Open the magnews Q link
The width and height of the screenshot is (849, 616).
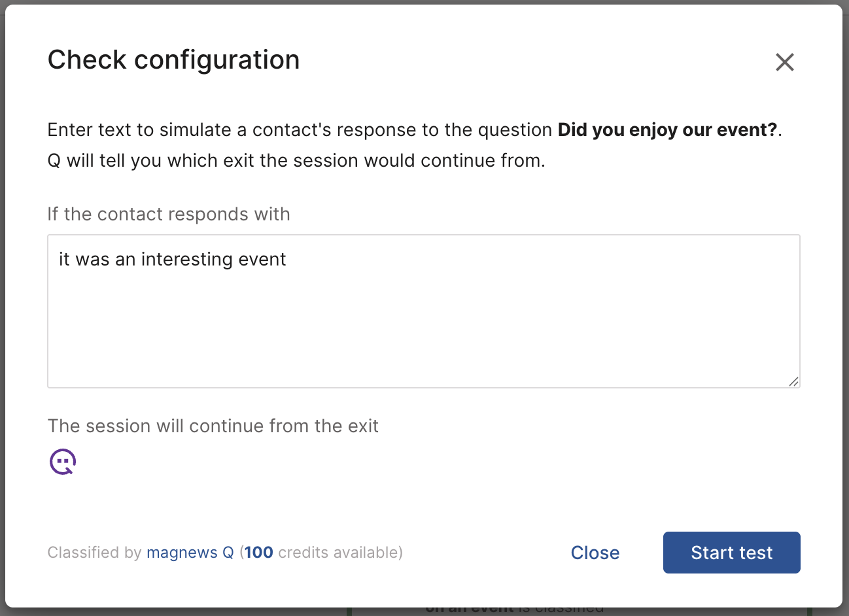point(190,553)
